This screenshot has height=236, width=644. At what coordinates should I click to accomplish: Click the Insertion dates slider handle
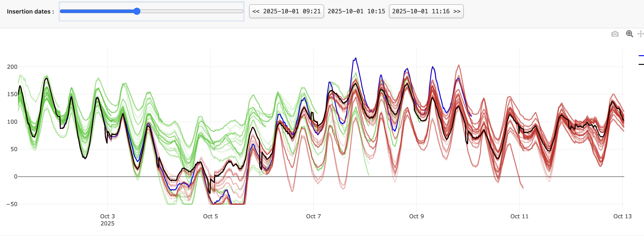point(137,11)
